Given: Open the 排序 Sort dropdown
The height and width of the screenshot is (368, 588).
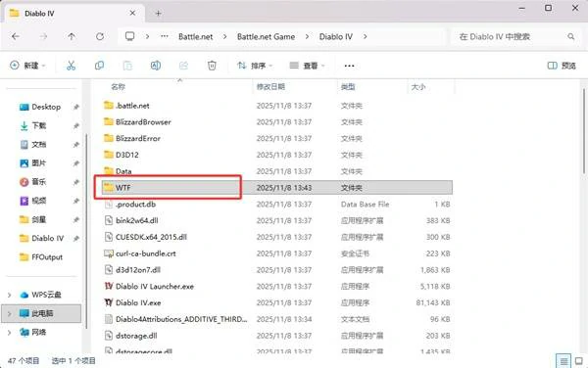Looking at the screenshot, I should tap(255, 66).
